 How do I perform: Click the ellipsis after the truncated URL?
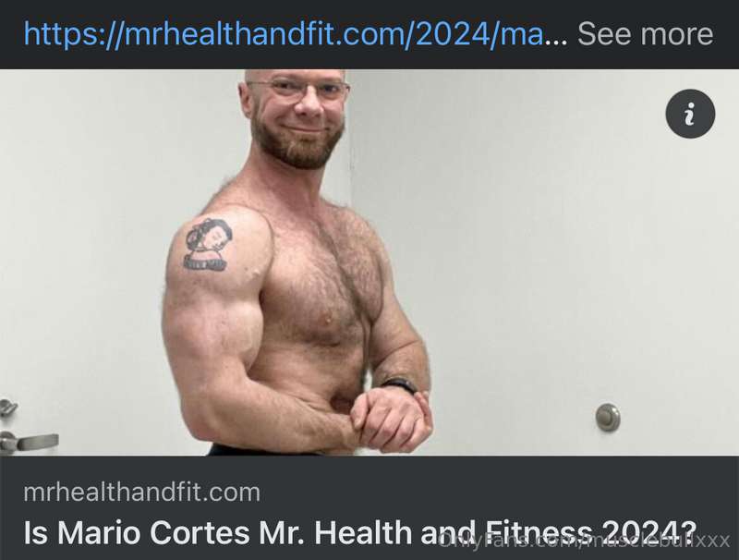pyautogui.click(x=557, y=40)
